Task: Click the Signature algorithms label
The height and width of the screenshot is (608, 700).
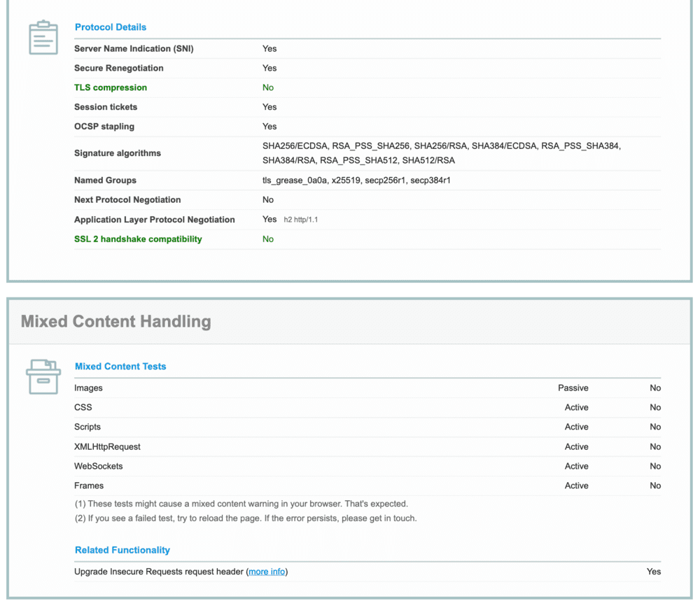Action: click(118, 153)
